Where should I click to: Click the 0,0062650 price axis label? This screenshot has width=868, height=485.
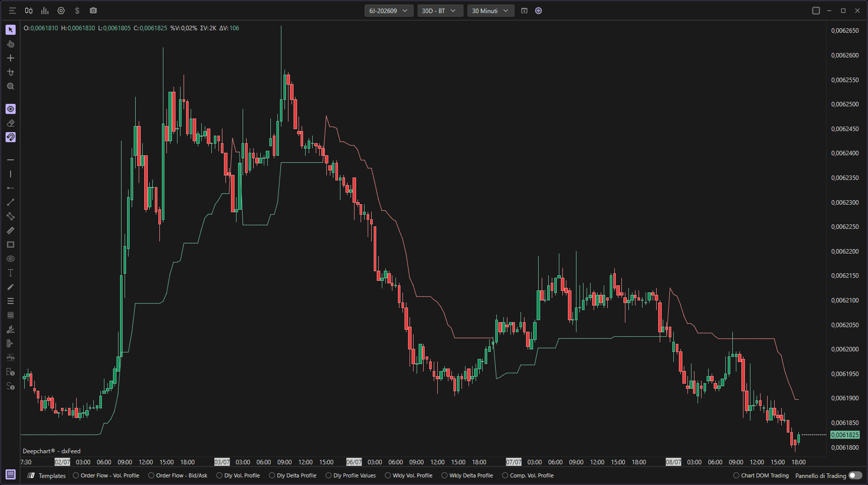(x=845, y=31)
